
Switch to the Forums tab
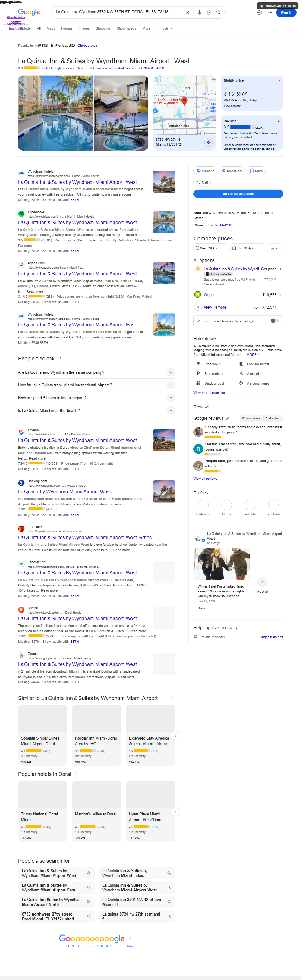point(67,28)
